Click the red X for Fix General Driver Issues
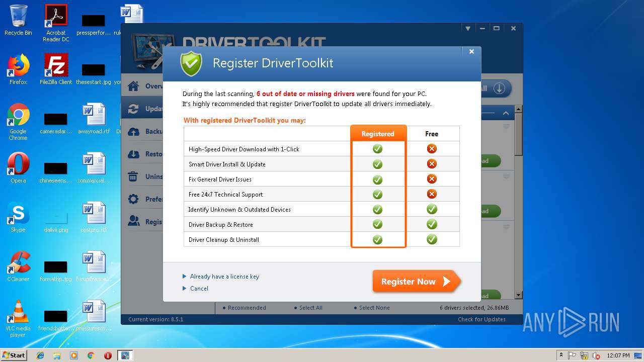Viewport: 644px width, 362px height. [432, 179]
